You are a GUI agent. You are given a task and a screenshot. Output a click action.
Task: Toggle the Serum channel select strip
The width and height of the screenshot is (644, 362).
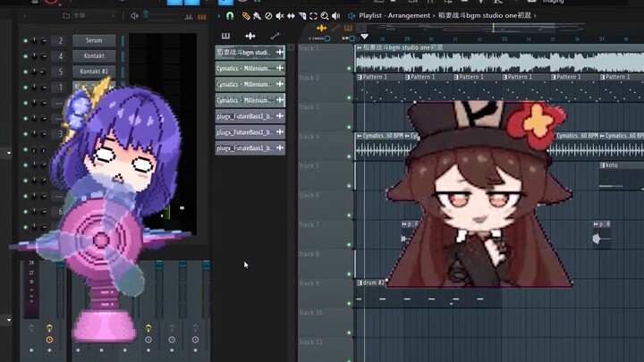[123, 40]
